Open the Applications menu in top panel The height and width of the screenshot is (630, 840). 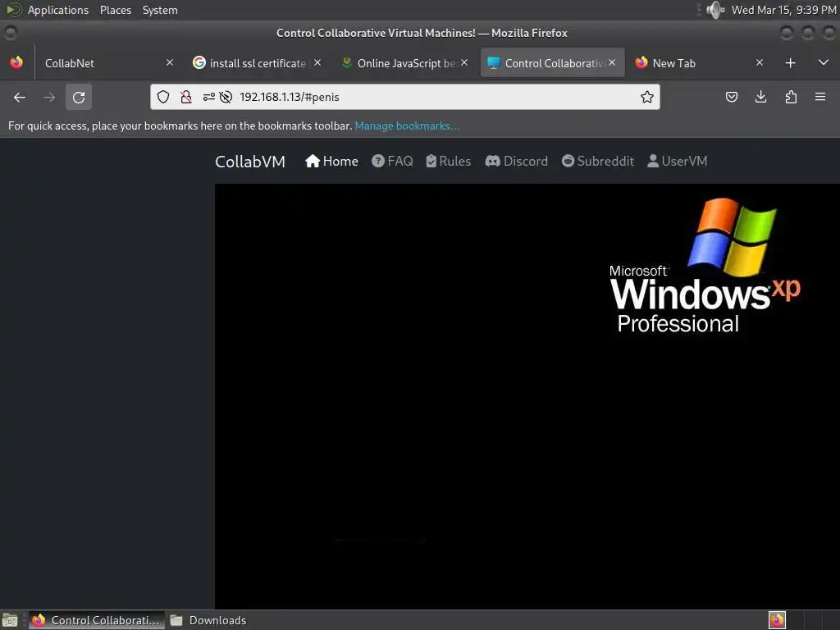(58, 10)
